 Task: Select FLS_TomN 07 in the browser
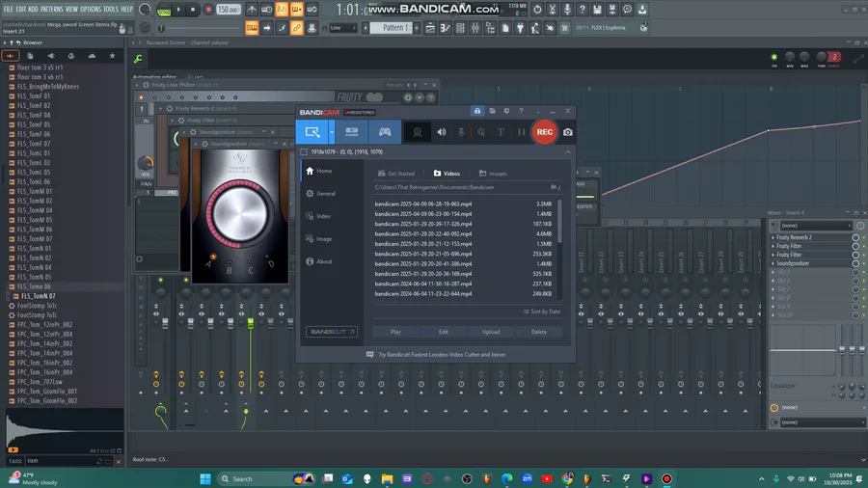pos(39,296)
